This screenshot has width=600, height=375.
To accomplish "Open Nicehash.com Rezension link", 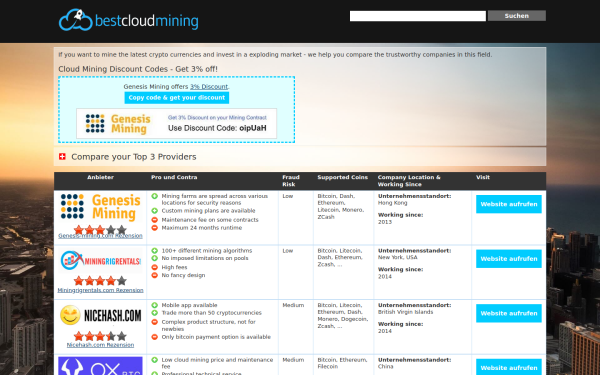I will (100, 345).
